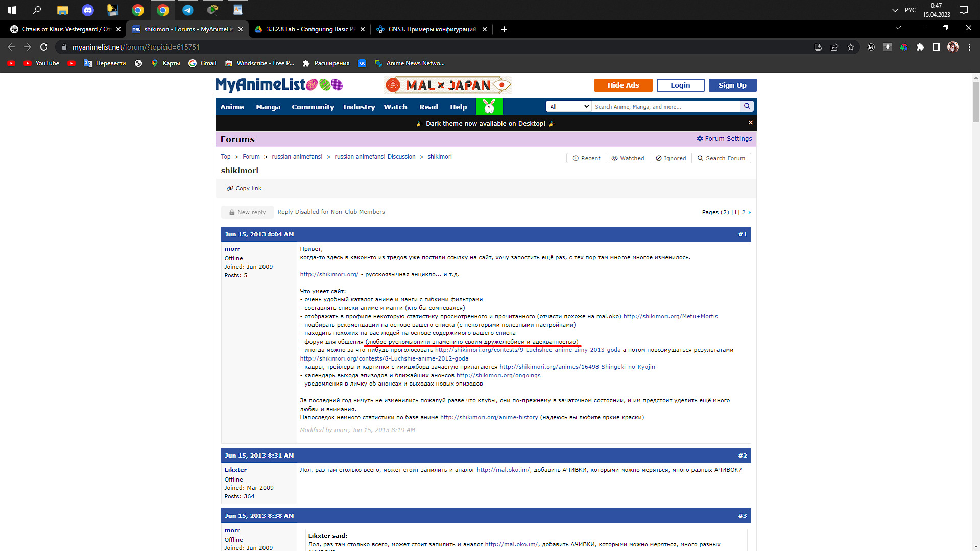The width and height of the screenshot is (980, 551).
Task: Close the dark theme announcement banner
Action: [x=750, y=123]
